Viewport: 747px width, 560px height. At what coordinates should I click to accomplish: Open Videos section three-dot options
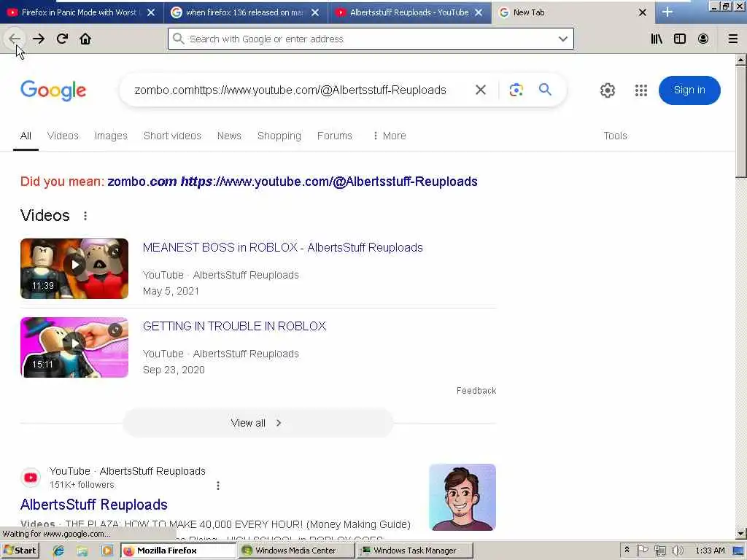point(85,216)
